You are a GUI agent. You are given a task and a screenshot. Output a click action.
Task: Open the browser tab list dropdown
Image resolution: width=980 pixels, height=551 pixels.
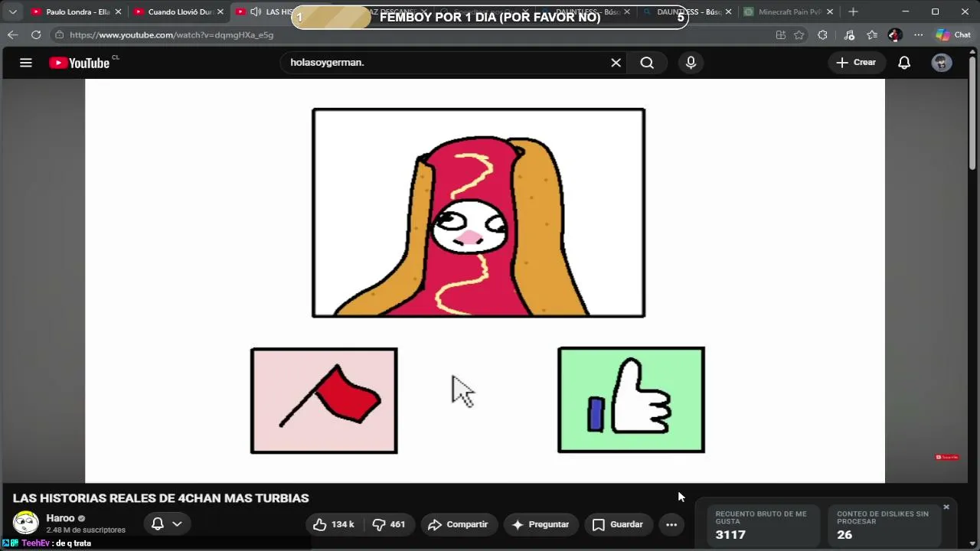click(x=13, y=12)
